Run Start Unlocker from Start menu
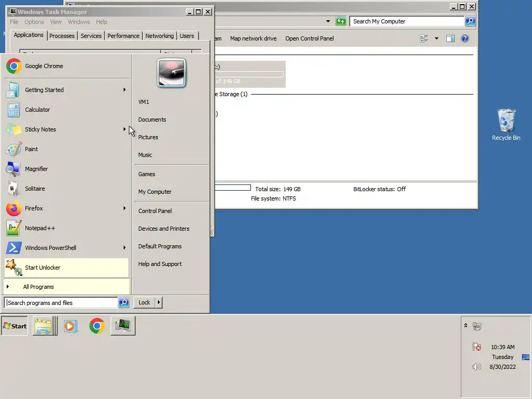Screen dimensions: 532x399 pos(67,268)
